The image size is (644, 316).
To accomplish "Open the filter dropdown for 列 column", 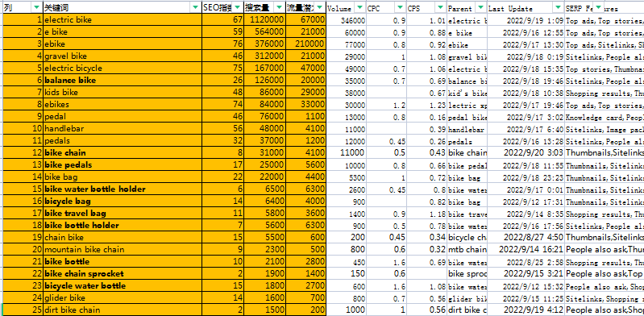I will (37, 7).
